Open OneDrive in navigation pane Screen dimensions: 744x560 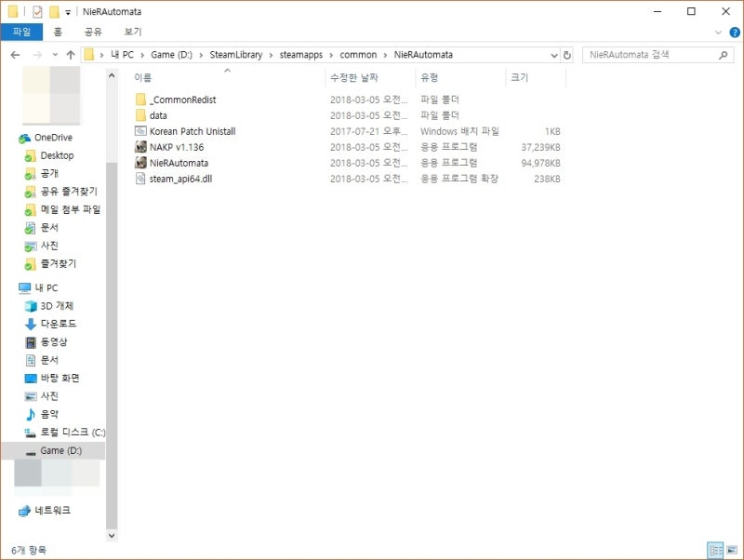53,138
